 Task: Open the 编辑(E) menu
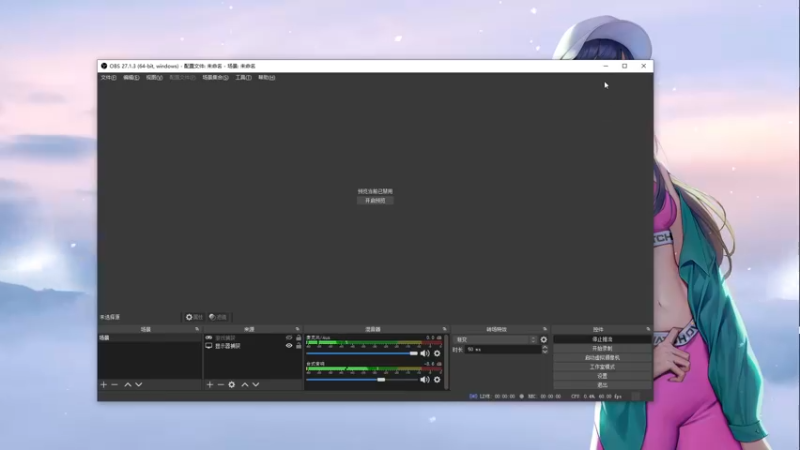131,78
